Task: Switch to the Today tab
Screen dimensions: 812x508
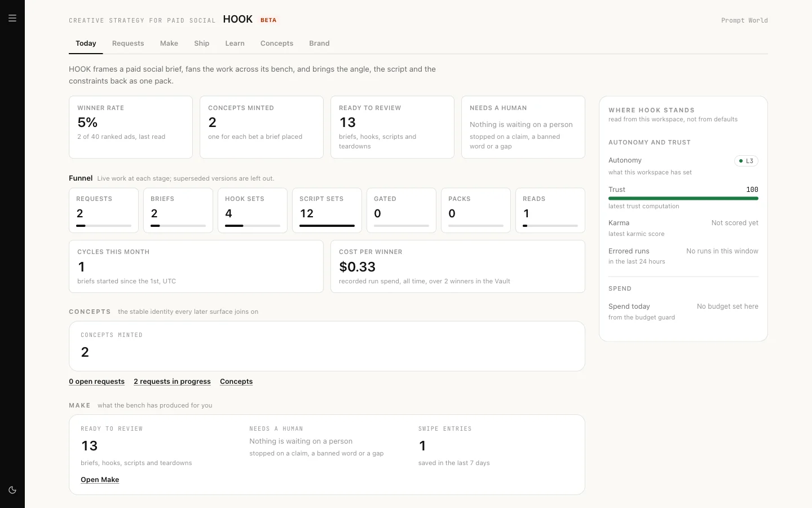Action: (86, 43)
